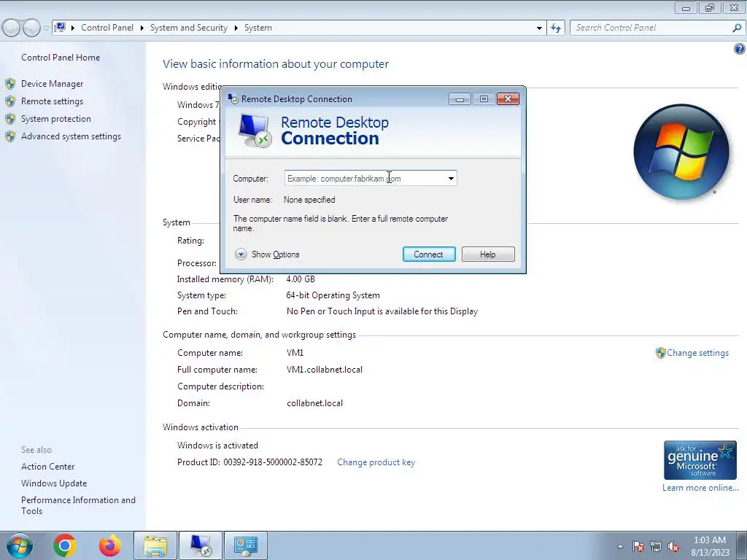Click the shield icon beside Remote settings
Screen dimensions: 747x560
click(10, 101)
